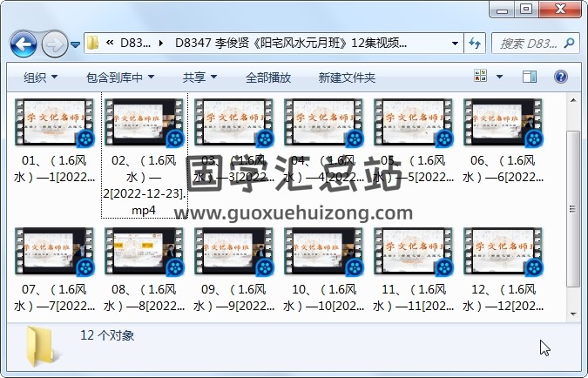Open the 包含到库中 menu

120,78
